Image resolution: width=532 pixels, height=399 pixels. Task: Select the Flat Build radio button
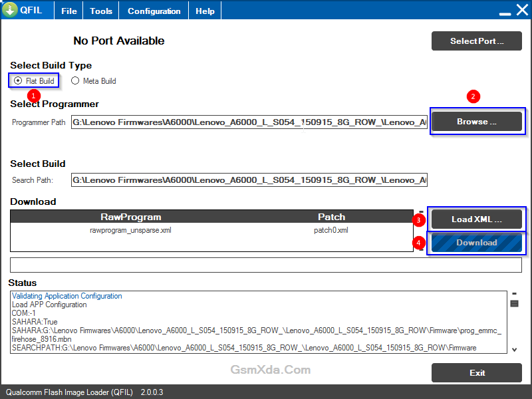[x=18, y=80]
